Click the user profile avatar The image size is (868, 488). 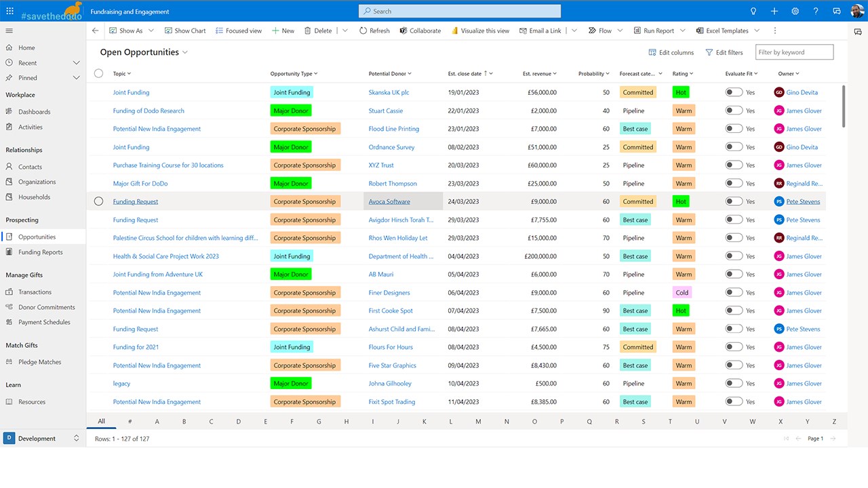(x=857, y=11)
